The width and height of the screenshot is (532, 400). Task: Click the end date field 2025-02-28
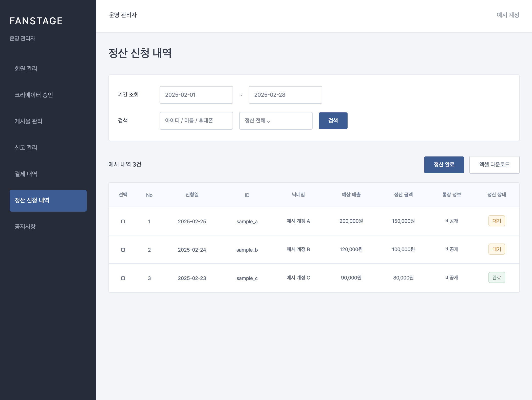[285, 95]
